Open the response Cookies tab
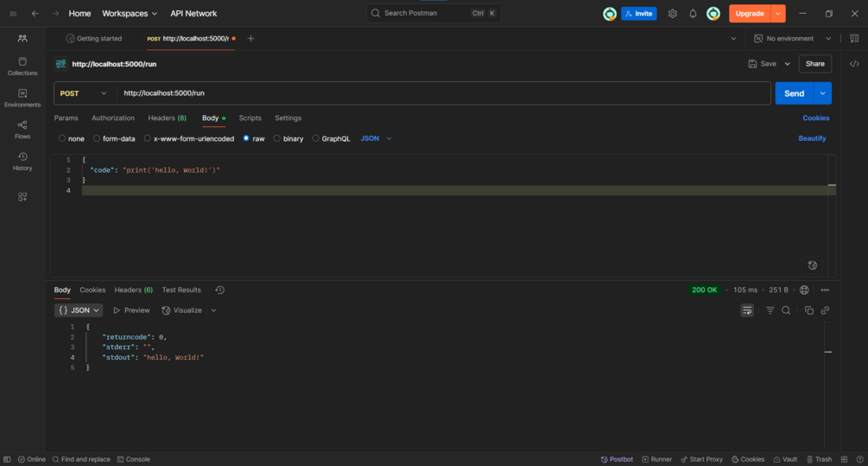868x466 pixels. click(x=92, y=290)
